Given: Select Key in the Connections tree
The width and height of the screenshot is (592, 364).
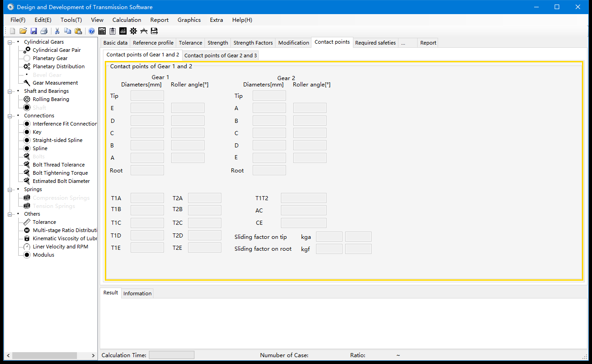Looking at the screenshot, I should click(x=37, y=132).
